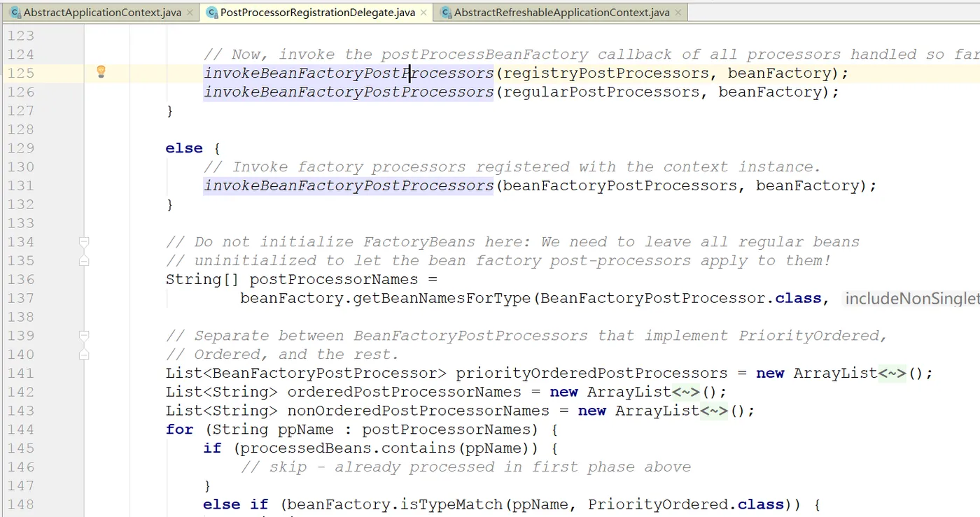Screen dimensions: 980x517
Task: Click line number 129 in the gutter
Action: click(x=20, y=148)
